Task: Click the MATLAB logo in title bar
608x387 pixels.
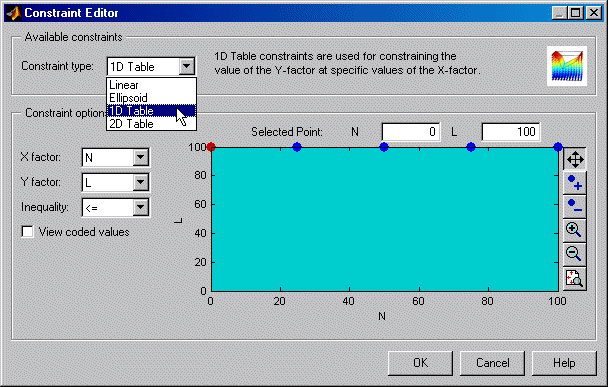Action: [x=14, y=13]
